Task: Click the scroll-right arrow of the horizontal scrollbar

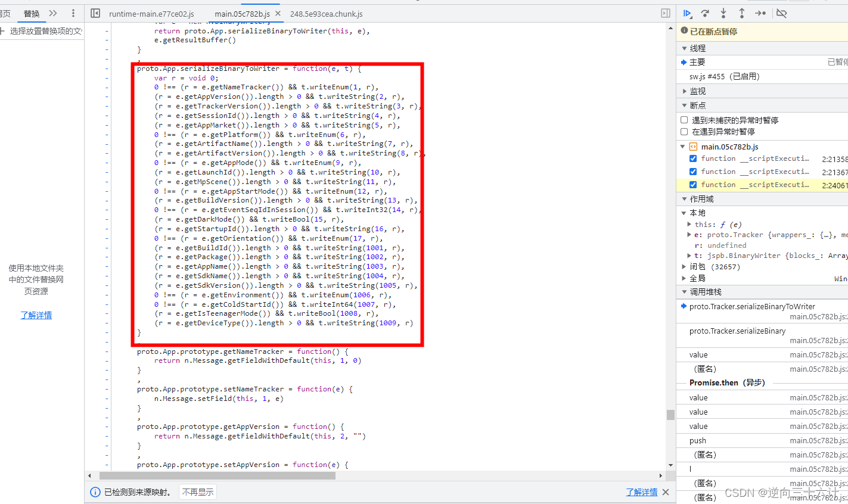Action: [660, 475]
